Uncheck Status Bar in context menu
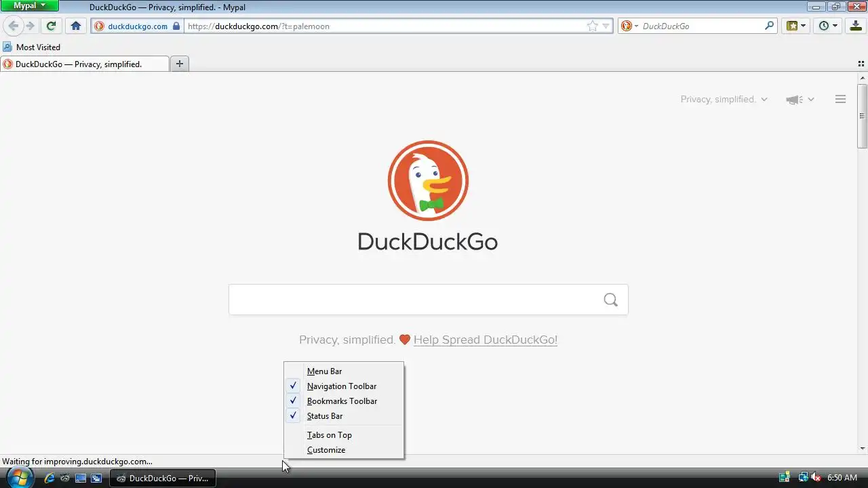The height and width of the screenshot is (488, 868). pos(344,415)
